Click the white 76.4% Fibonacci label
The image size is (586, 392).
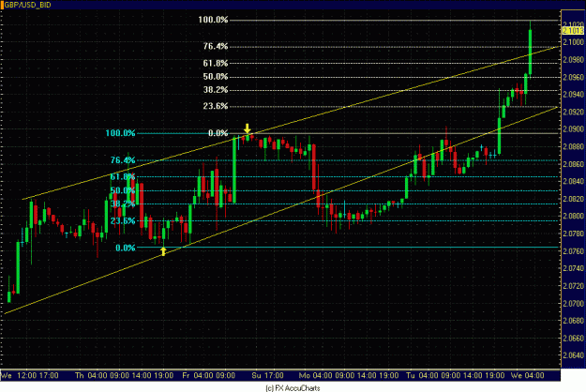pyautogui.click(x=216, y=46)
